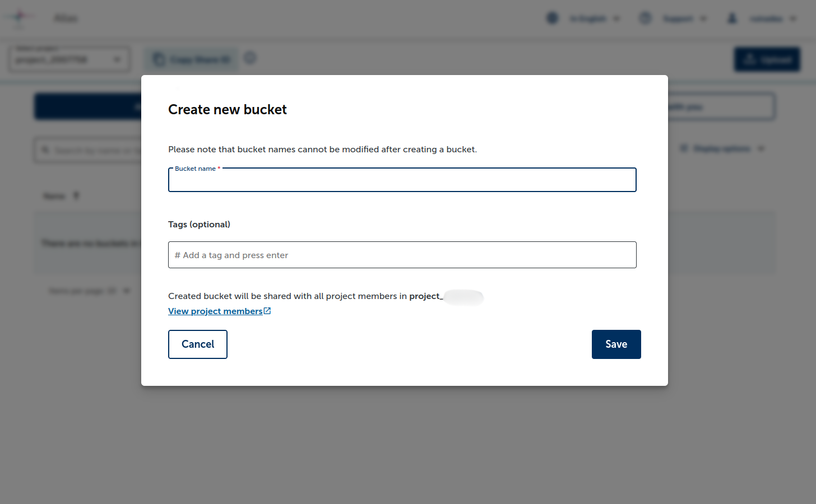816x504 pixels.
Task: Click the upload icon on the Upload button
Action: click(748, 59)
